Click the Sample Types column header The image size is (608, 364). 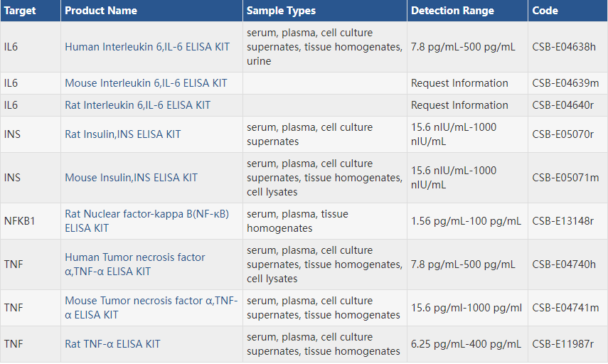[x=281, y=11]
